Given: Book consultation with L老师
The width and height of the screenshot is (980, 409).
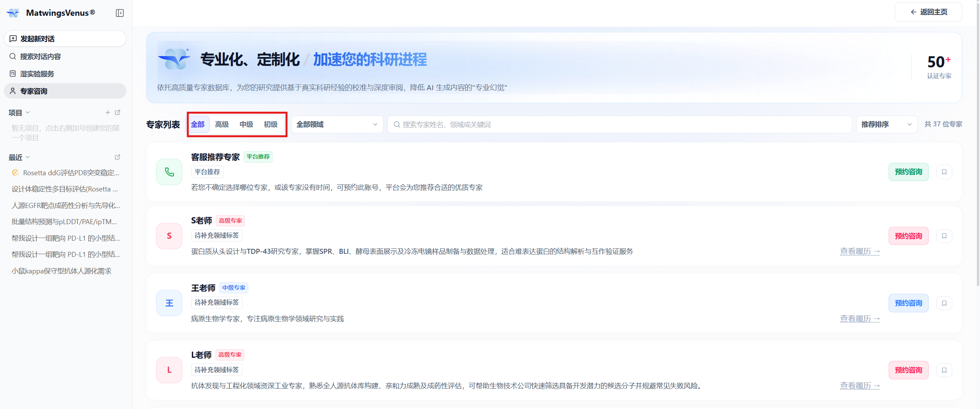Looking at the screenshot, I should (909, 370).
